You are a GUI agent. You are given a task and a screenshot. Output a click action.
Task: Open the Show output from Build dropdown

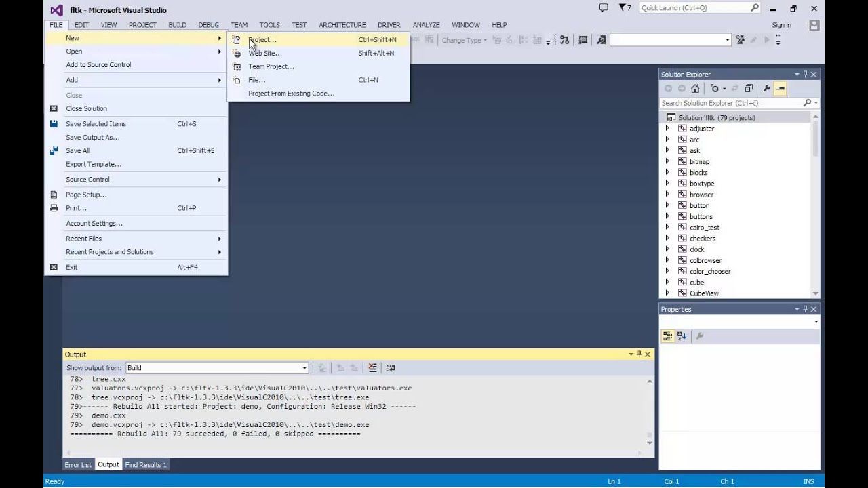pyautogui.click(x=304, y=367)
